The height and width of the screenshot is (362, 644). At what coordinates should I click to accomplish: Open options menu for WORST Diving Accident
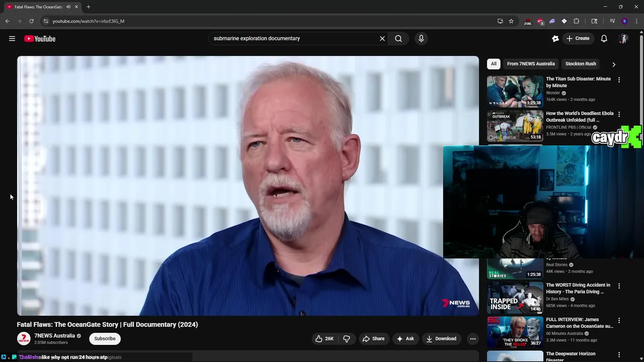pos(619,286)
